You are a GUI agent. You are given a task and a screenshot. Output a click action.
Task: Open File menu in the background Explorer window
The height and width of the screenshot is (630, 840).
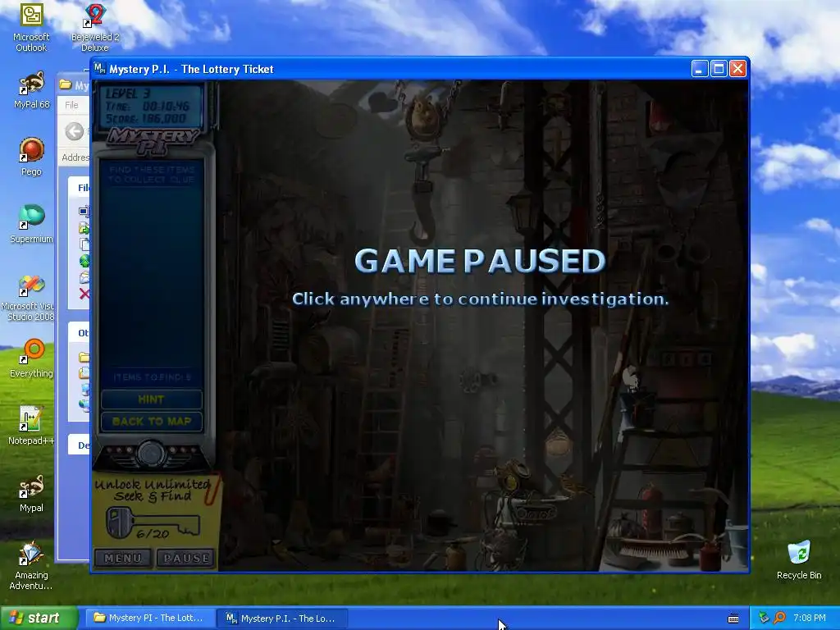[72, 105]
